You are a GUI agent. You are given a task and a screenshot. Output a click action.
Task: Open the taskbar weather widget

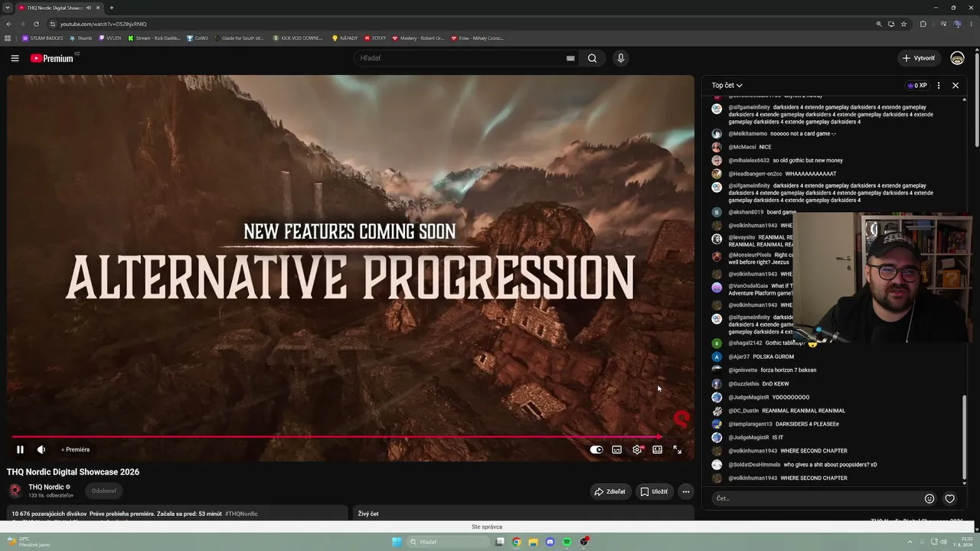click(x=28, y=542)
